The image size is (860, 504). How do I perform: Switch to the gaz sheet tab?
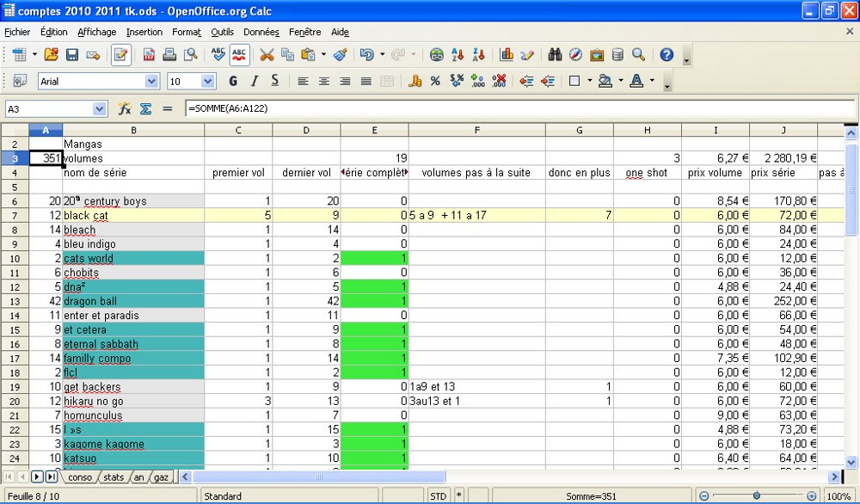tap(161, 477)
